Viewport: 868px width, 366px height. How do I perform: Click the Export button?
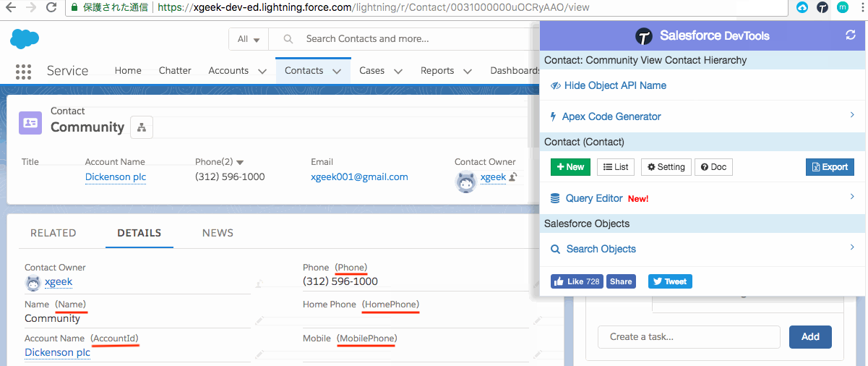coord(830,167)
